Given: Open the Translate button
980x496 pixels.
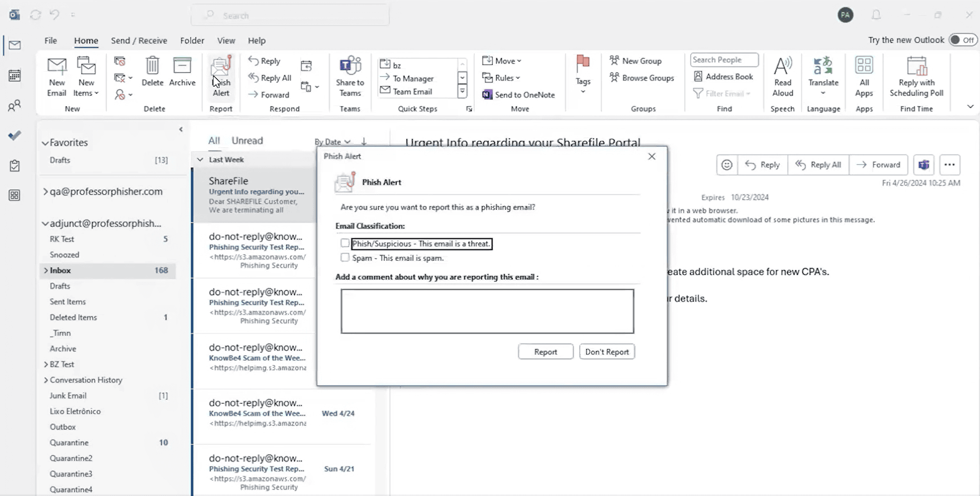Looking at the screenshot, I should [x=823, y=77].
